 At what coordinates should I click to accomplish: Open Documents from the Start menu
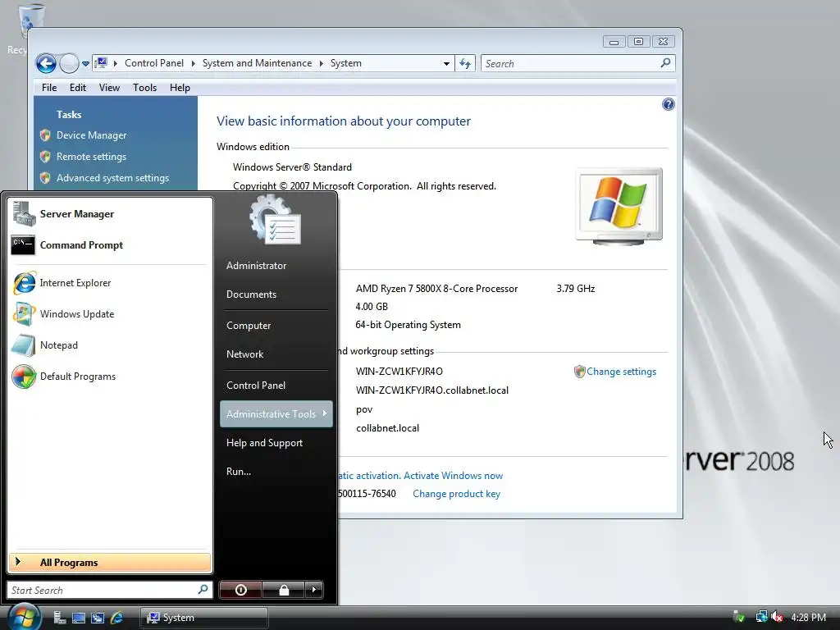pyautogui.click(x=276, y=294)
